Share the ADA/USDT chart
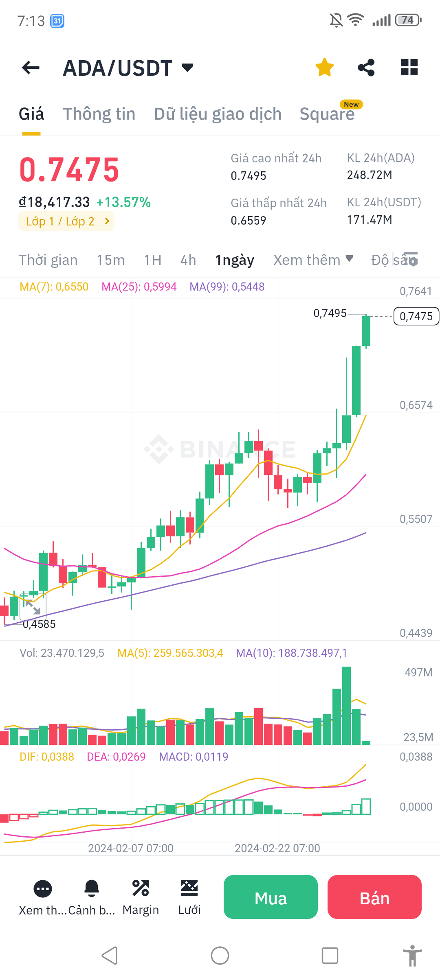This screenshot has width=440, height=980. pos(366,67)
